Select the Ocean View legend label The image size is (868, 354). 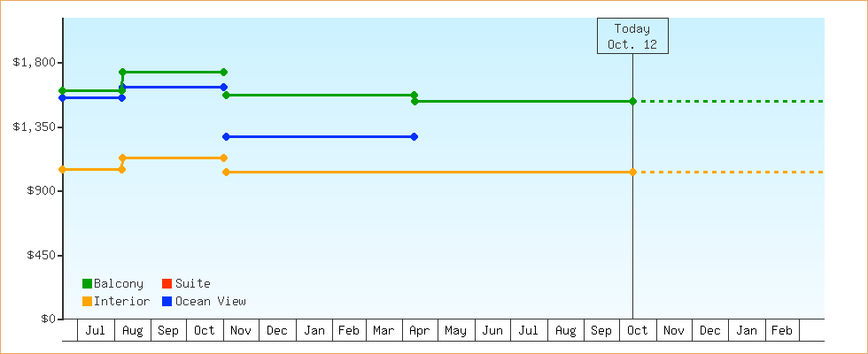(x=210, y=301)
